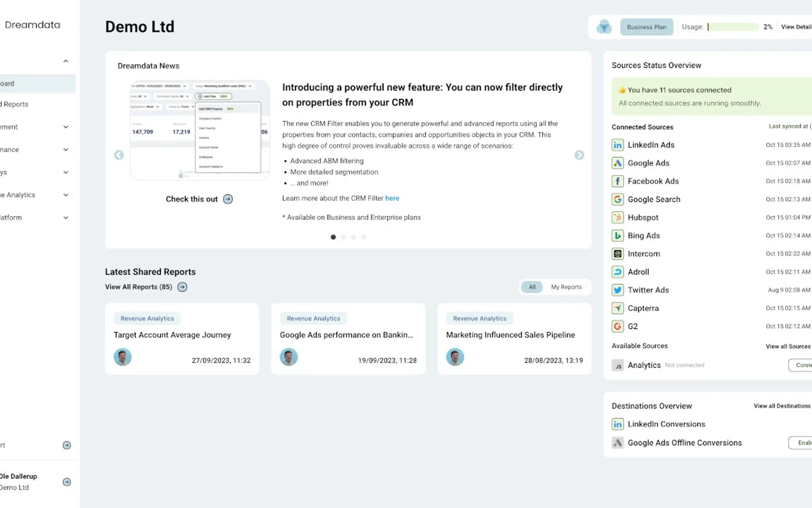This screenshot has height=508, width=812.
Task: Click the Dreamdata logo text
Action: click(x=32, y=25)
